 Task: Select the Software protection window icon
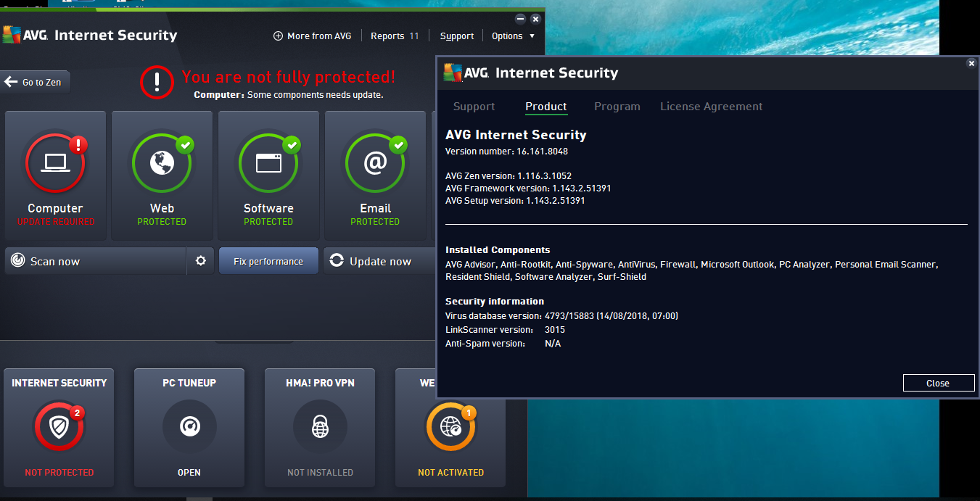(268, 163)
